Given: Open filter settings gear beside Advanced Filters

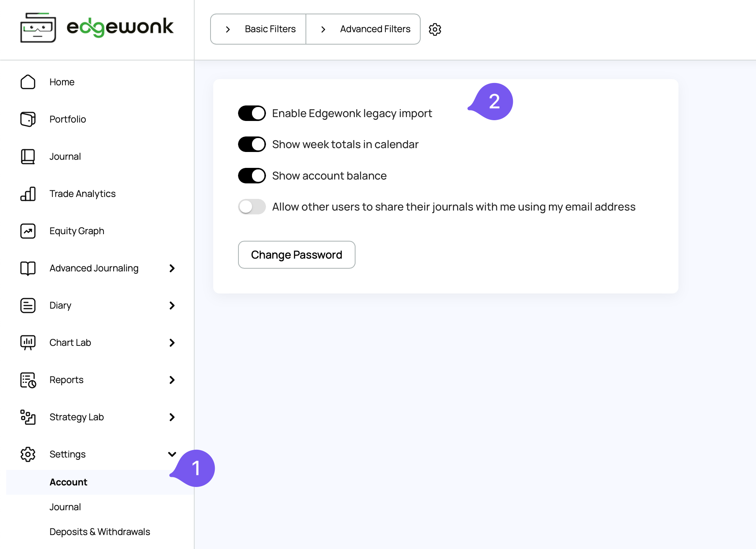Looking at the screenshot, I should point(435,29).
